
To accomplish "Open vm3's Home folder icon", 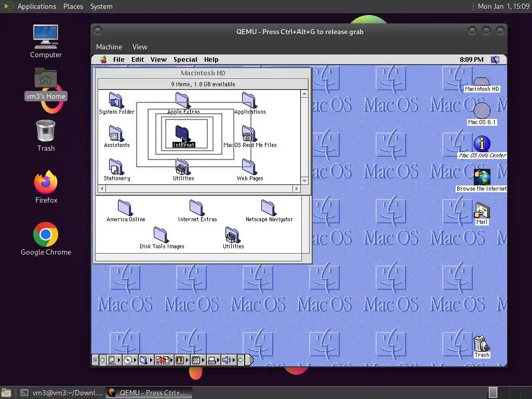I will (x=46, y=84).
